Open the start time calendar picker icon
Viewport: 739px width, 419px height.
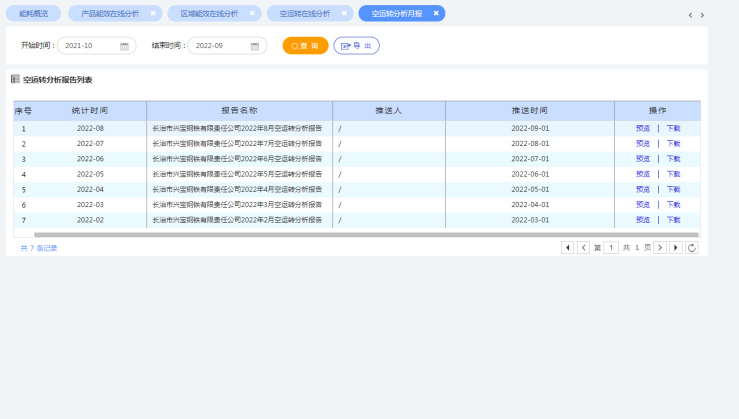point(125,46)
